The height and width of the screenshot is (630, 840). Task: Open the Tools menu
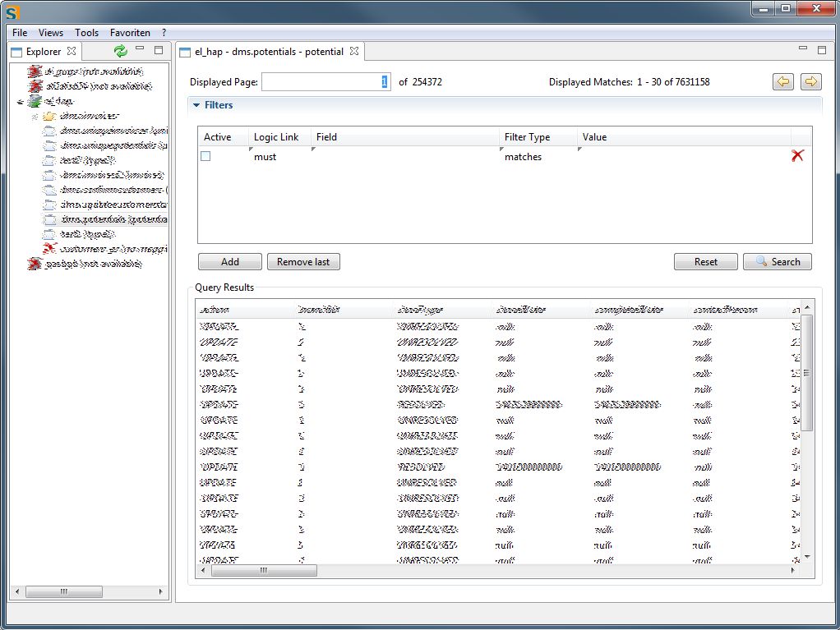tap(87, 33)
